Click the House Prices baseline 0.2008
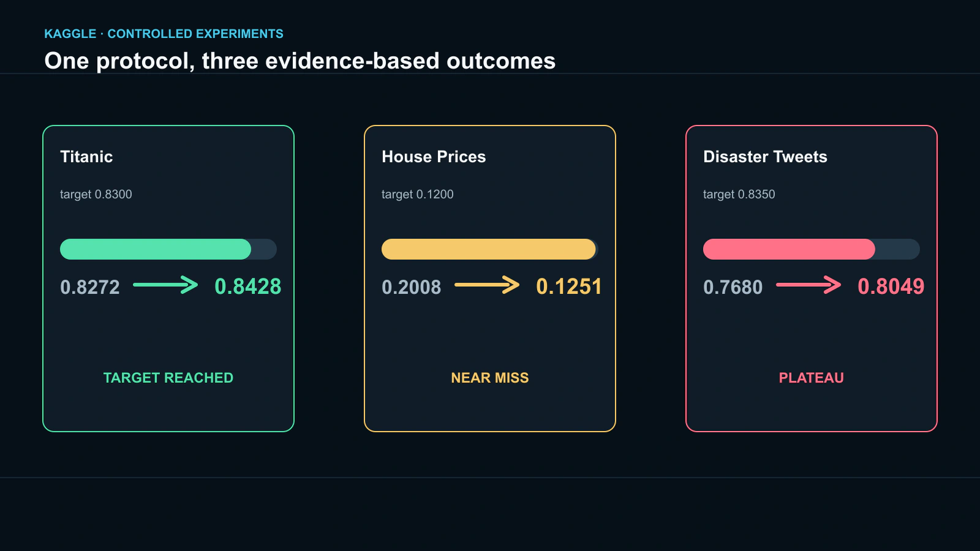This screenshot has width=980, height=551. pyautogui.click(x=412, y=287)
